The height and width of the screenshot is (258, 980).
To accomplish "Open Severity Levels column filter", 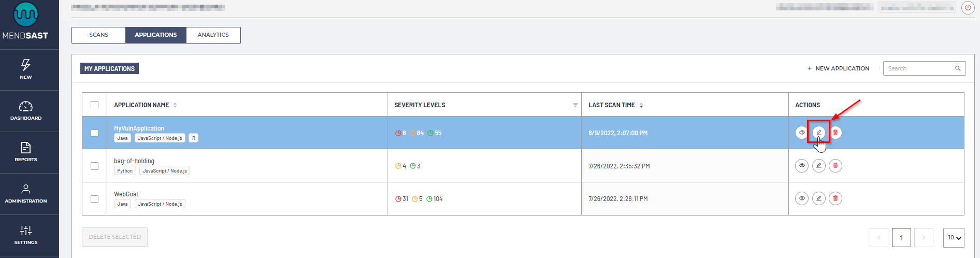I will click(575, 105).
